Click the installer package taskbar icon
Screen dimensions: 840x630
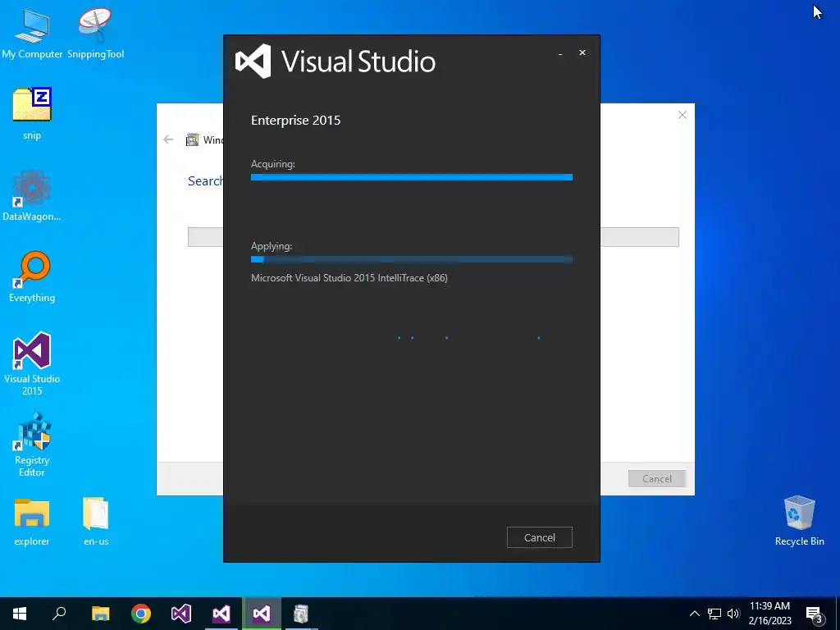[302, 614]
